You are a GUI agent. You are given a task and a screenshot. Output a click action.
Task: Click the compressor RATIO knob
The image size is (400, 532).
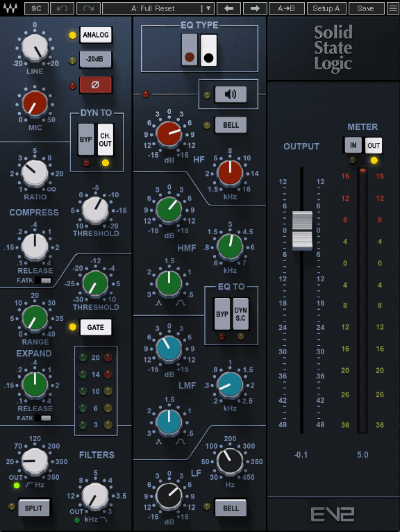tap(35, 174)
